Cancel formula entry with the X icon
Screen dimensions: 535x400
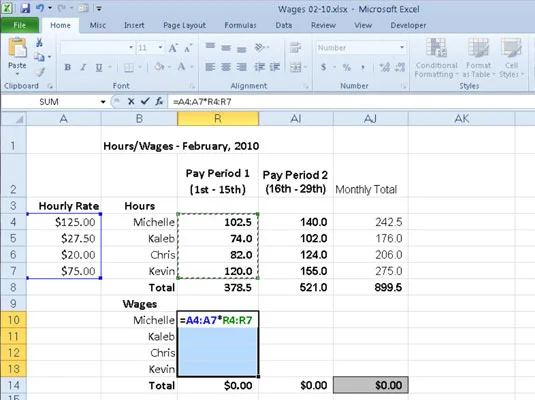(x=131, y=101)
